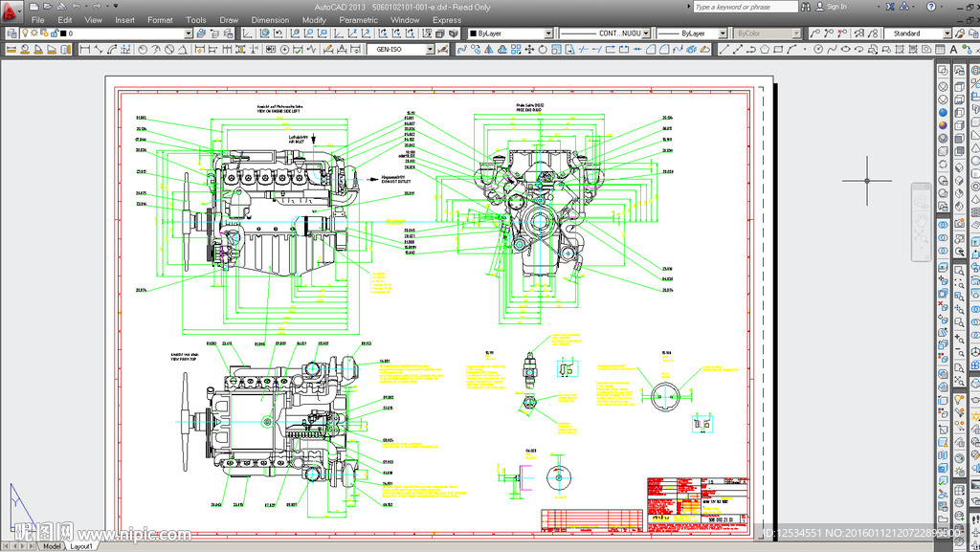Viewport: 980px width, 552px height.
Task: Click the Ellipse draw tool icon
Action: [846, 50]
